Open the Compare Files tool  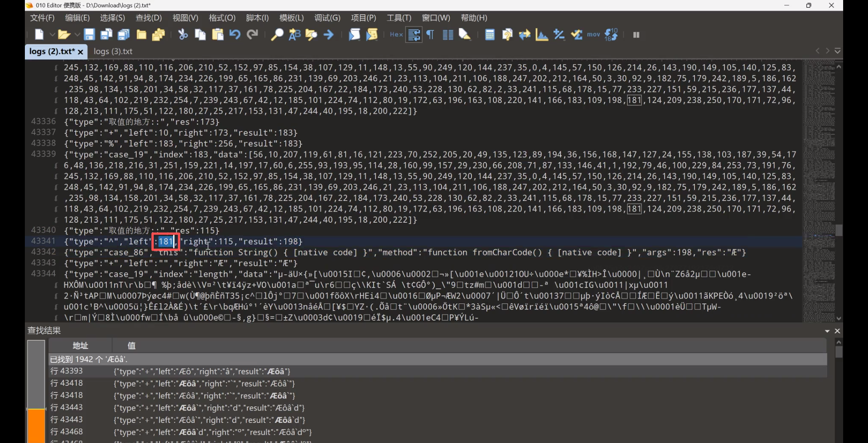point(507,34)
